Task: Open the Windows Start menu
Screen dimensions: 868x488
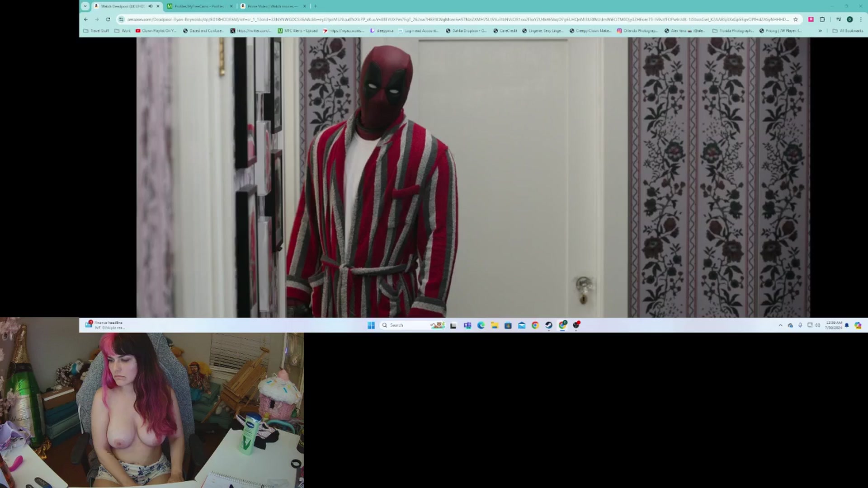Action: [x=371, y=325]
